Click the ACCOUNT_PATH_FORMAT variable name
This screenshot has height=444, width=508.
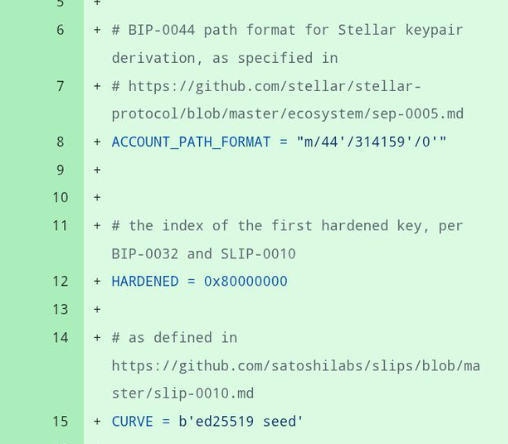click(191, 142)
